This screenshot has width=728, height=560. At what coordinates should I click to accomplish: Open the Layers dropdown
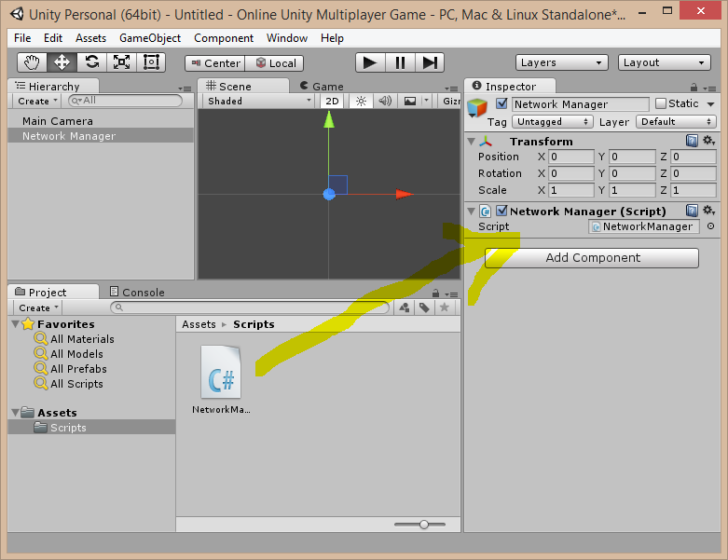561,62
